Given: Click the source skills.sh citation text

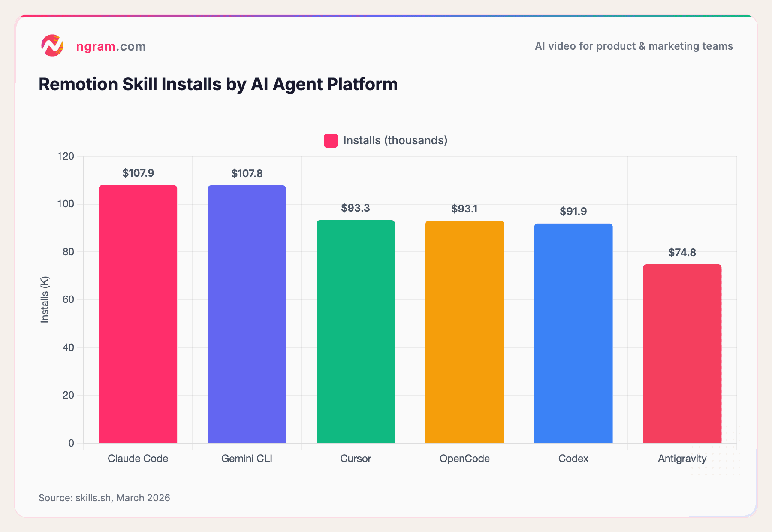Looking at the screenshot, I should coord(104,498).
